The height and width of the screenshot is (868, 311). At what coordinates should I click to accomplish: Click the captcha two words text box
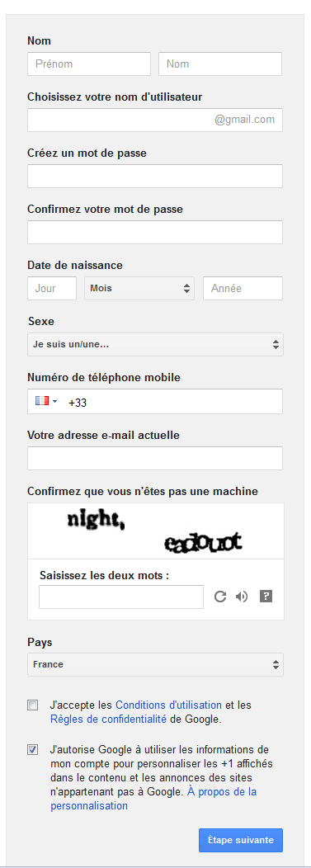(x=121, y=597)
